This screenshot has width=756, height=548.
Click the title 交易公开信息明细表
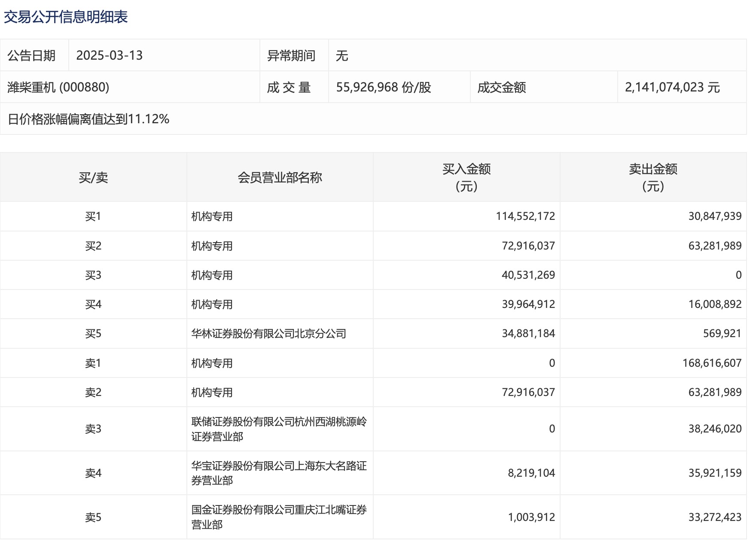click(x=66, y=17)
